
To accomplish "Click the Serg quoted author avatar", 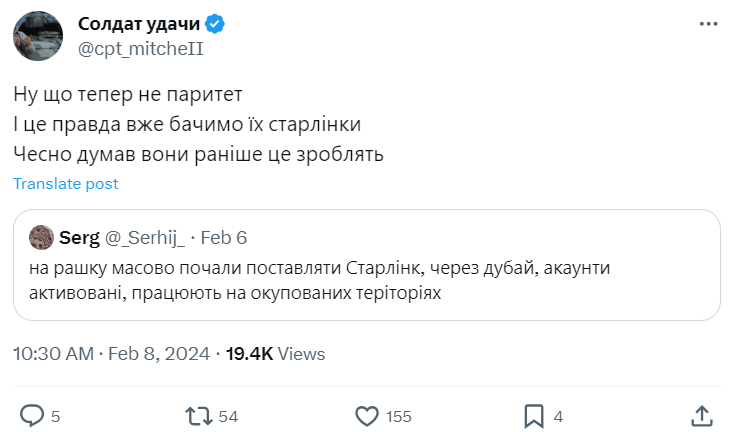I will [x=43, y=238].
